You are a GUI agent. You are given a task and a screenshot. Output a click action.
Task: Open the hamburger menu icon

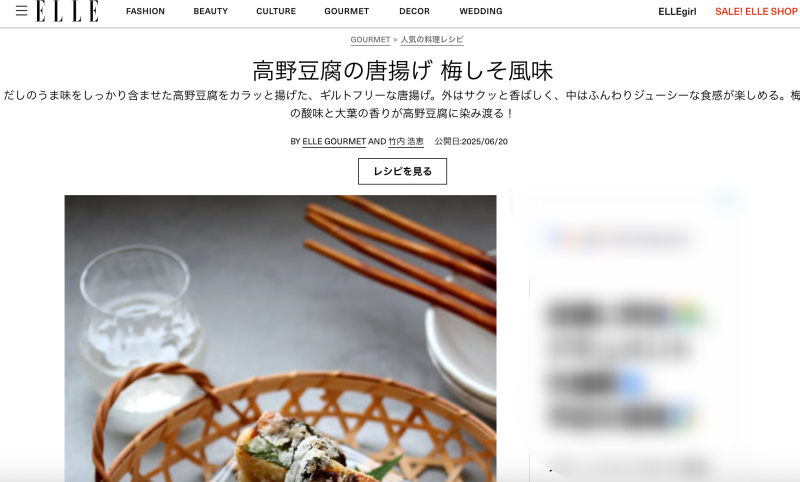pyautogui.click(x=21, y=11)
